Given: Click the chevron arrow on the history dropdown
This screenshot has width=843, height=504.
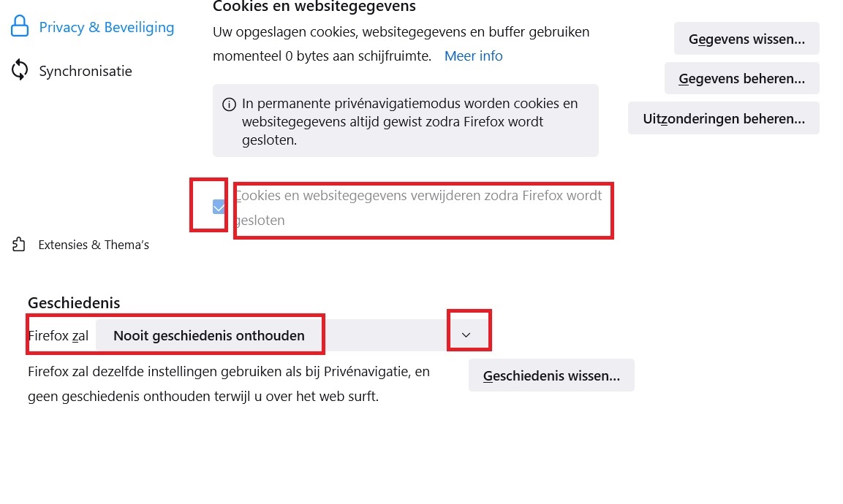Looking at the screenshot, I should (466, 333).
